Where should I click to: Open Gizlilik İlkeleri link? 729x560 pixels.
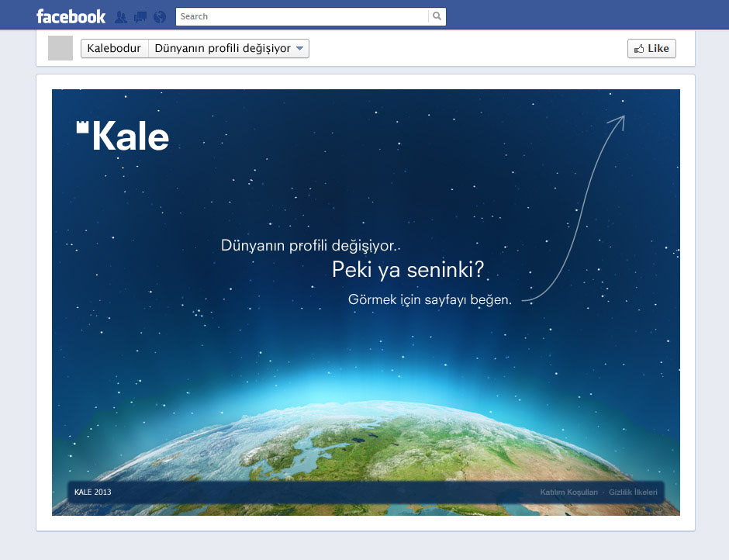(634, 492)
